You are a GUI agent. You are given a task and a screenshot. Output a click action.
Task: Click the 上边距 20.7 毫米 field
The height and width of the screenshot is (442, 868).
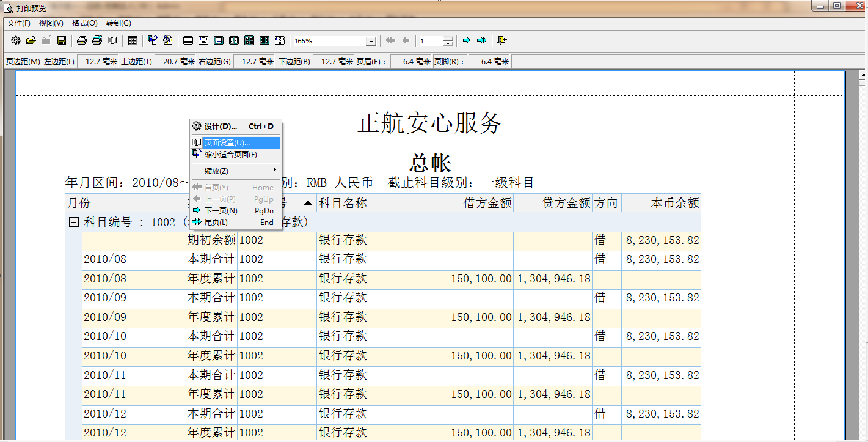pos(175,61)
